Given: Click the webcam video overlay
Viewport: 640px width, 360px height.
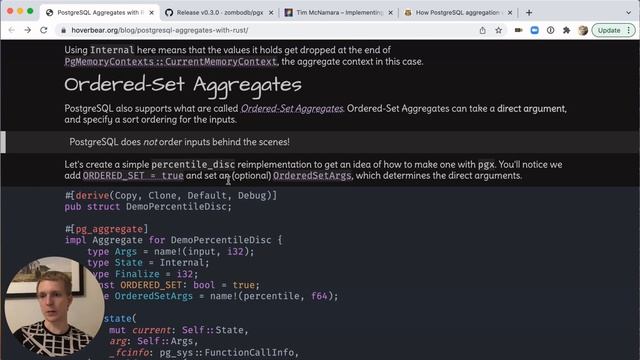Looking at the screenshot, I should click(54, 307).
